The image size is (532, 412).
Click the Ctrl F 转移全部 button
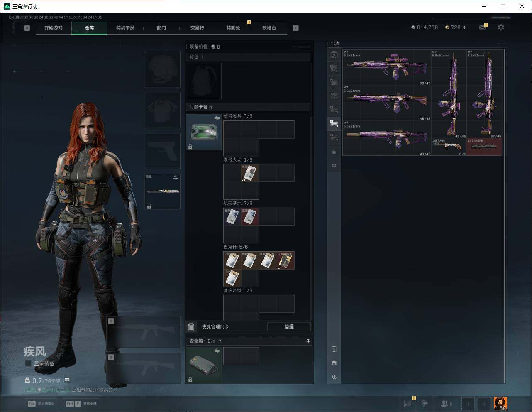81,404
